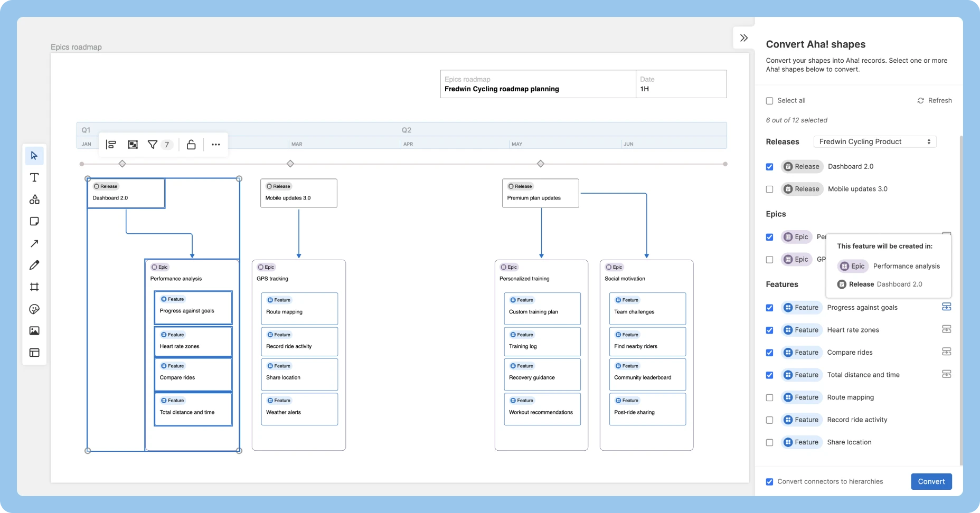The height and width of the screenshot is (513, 980).
Task: Open the Shapes tool
Action: point(34,199)
